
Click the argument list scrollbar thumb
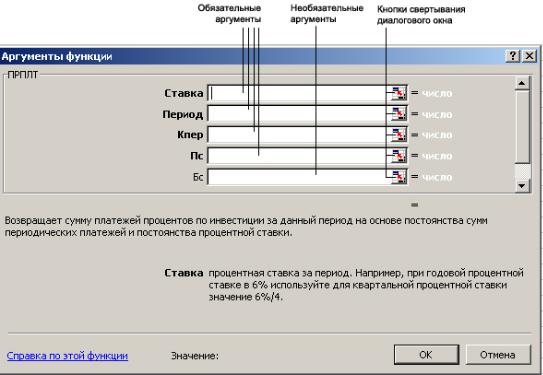(x=522, y=126)
